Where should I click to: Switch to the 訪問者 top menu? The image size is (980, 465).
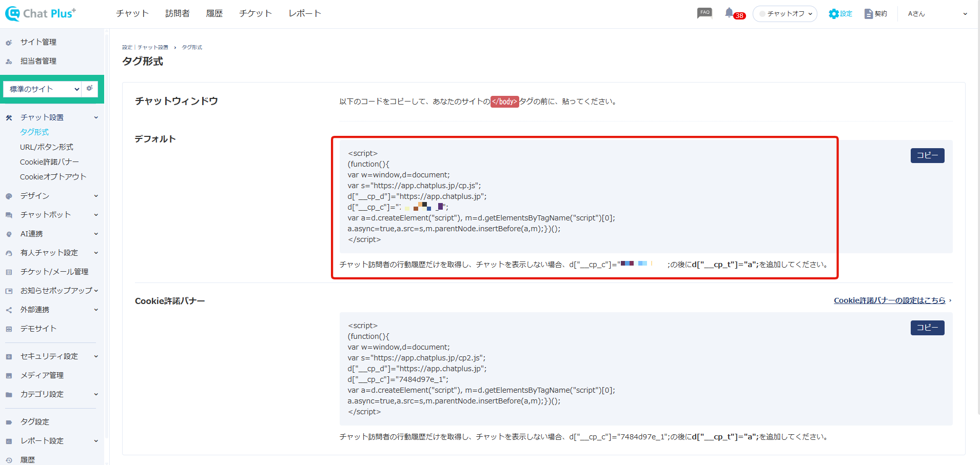click(x=178, y=14)
